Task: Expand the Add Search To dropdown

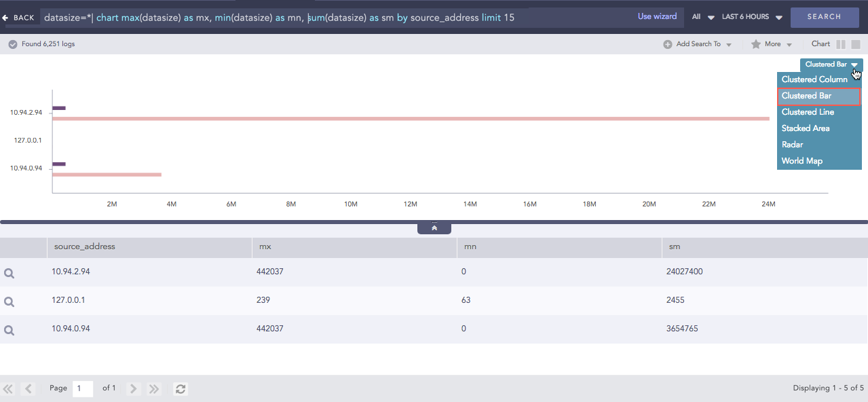Action: (728, 43)
